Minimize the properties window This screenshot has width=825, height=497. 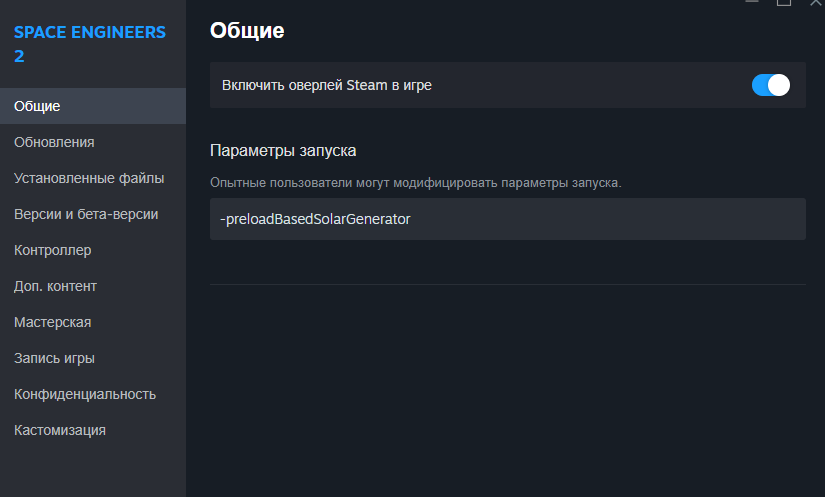pos(752,2)
